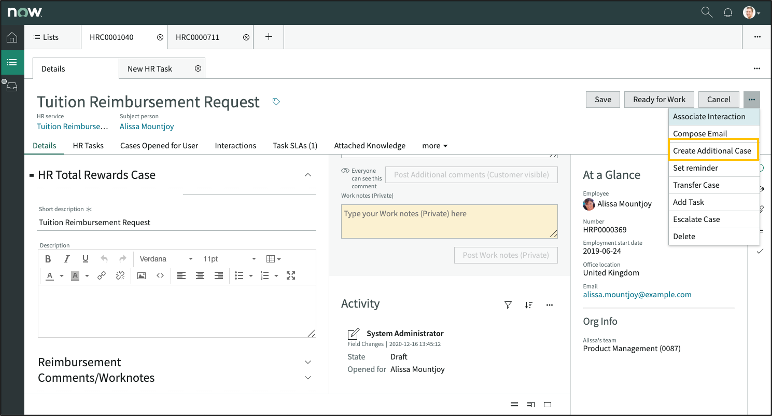Click the Save button

603,99
